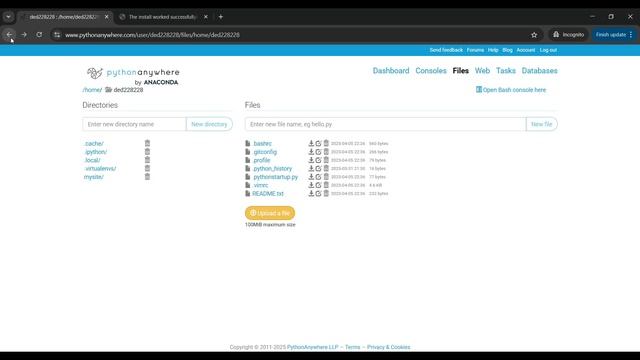Go to Dashboard page
640x360 pixels.
click(391, 71)
